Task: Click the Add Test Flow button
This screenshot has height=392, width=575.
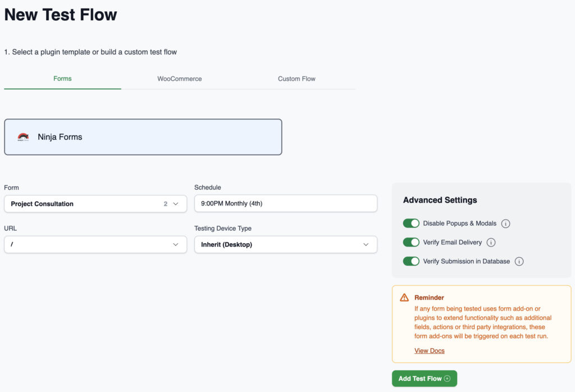Action: pyautogui.click(x=420, y=379)
